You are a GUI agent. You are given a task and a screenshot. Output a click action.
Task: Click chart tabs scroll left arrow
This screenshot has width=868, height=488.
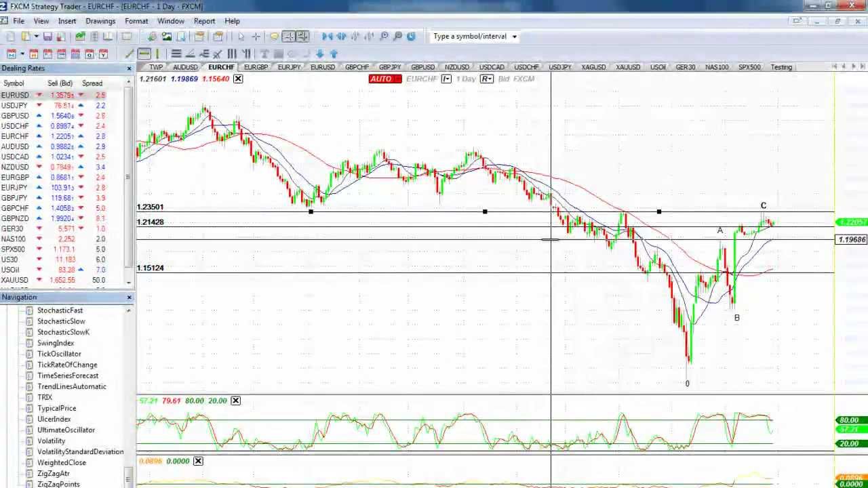pyautogui.click(x=844, y=66)
